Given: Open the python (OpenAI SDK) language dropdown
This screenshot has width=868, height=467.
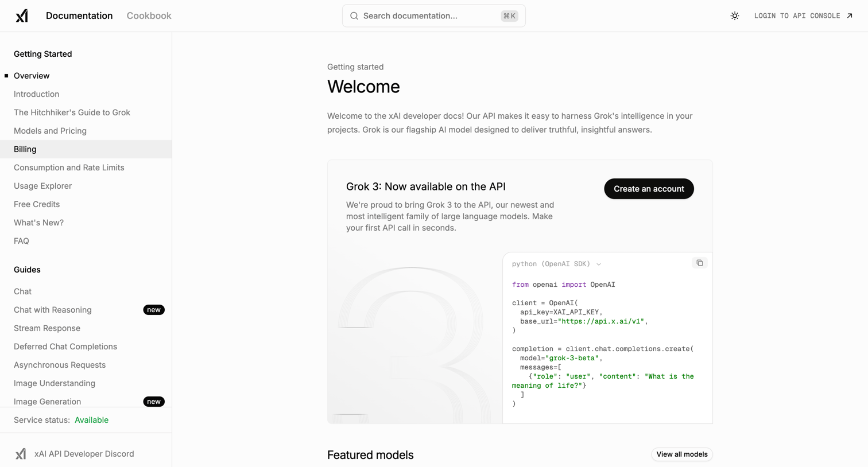Looking at the screenshot, I should coord(556,264).
